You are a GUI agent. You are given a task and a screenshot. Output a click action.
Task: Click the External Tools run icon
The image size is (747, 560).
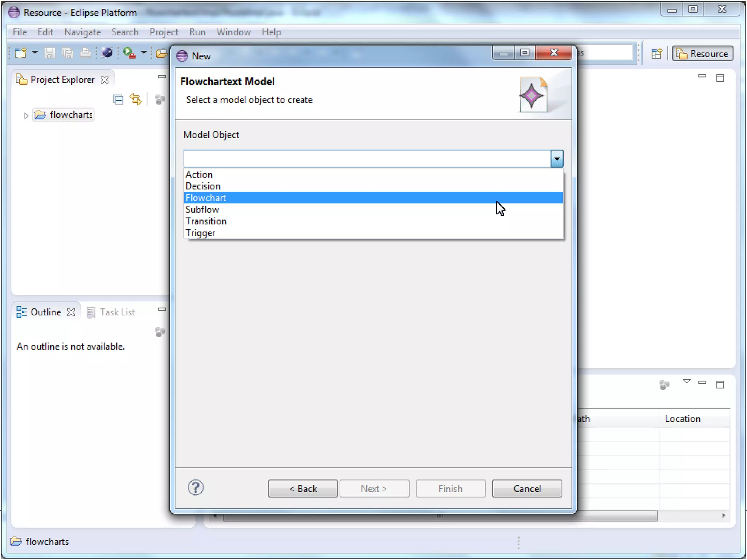[x=129, y=53]
